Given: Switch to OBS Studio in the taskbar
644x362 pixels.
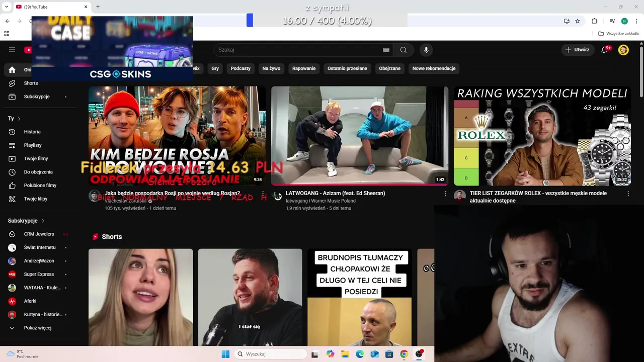Looking at the screenshot, I should pyautogui.click(x=419, y=354).
